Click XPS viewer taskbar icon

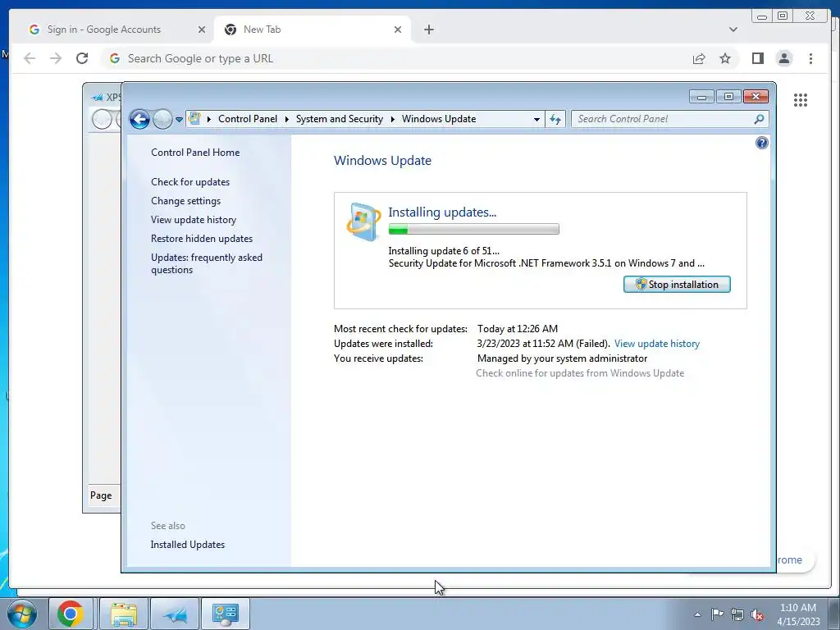pos(175,614)
